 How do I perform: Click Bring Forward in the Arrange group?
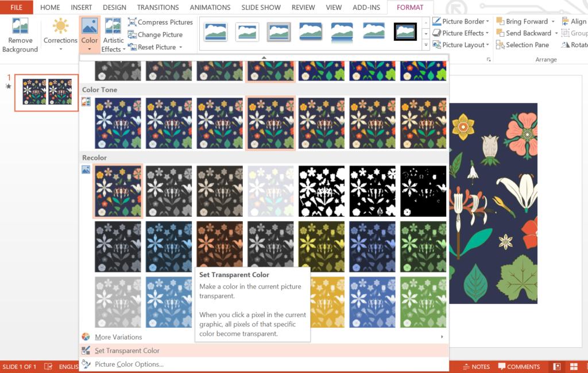coord(524,21)
